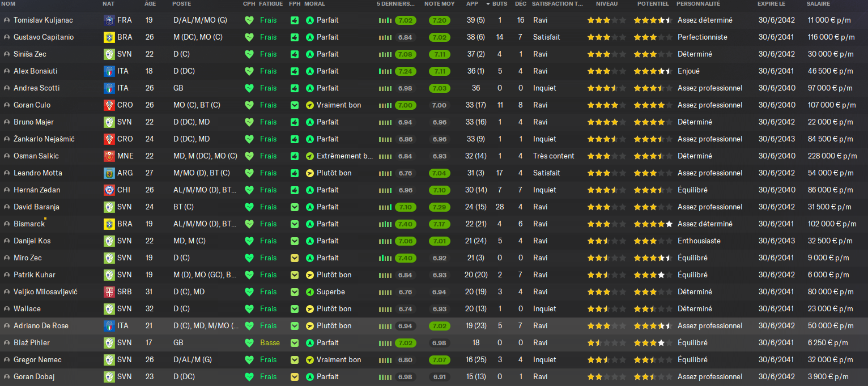This screenshot has width=868, height=386.
Task: Click the 7.20 average rating badge for Kuljanac
Action: click(x=439, y=20)
